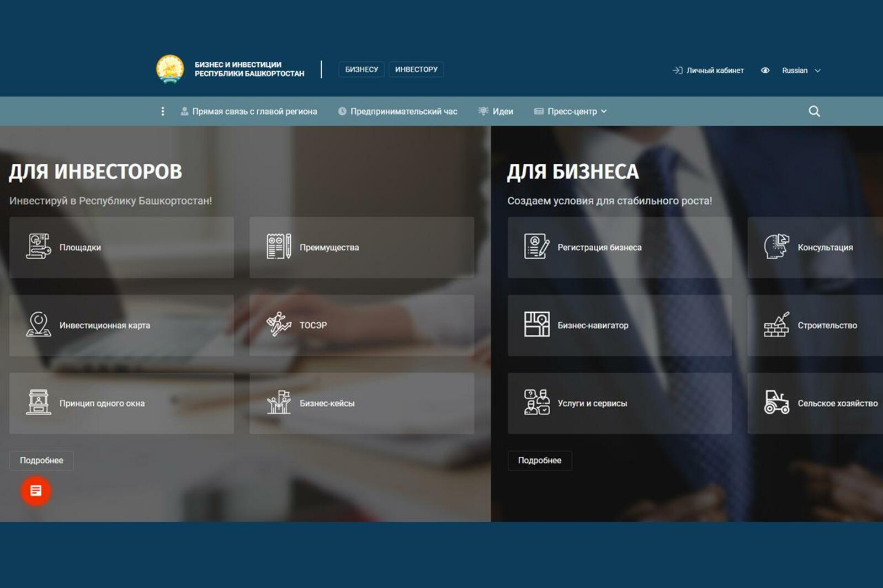Click the newspaper icon beside Пресс-центр

pyautogui.click(x=539, y=111)
